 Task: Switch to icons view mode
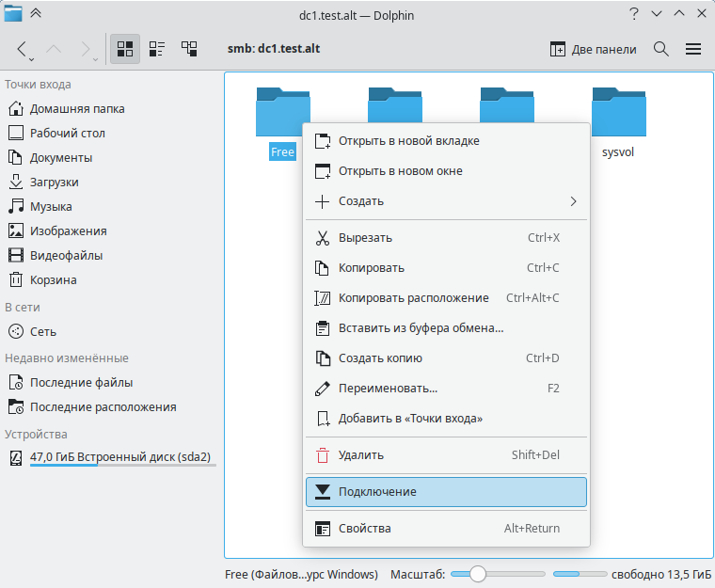[125, 49]
